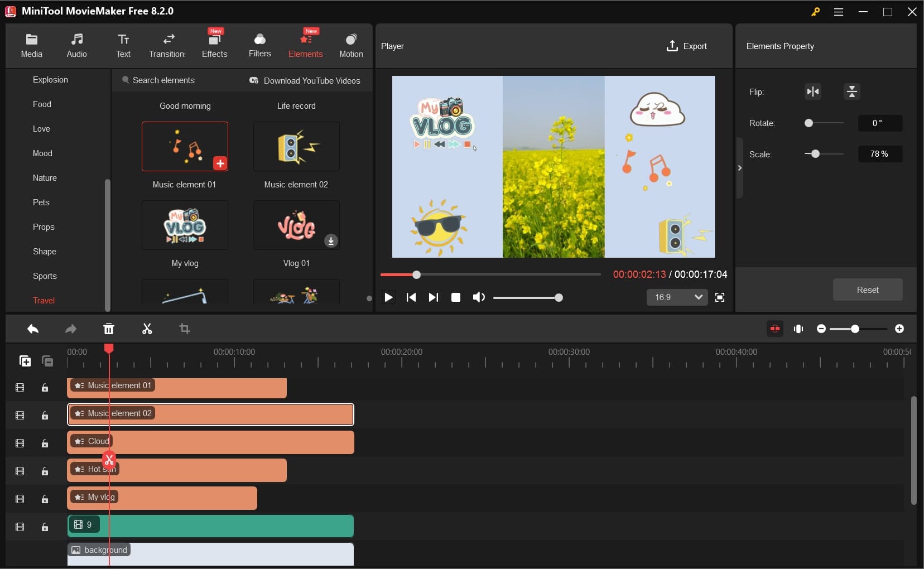Add a new track

25,361
